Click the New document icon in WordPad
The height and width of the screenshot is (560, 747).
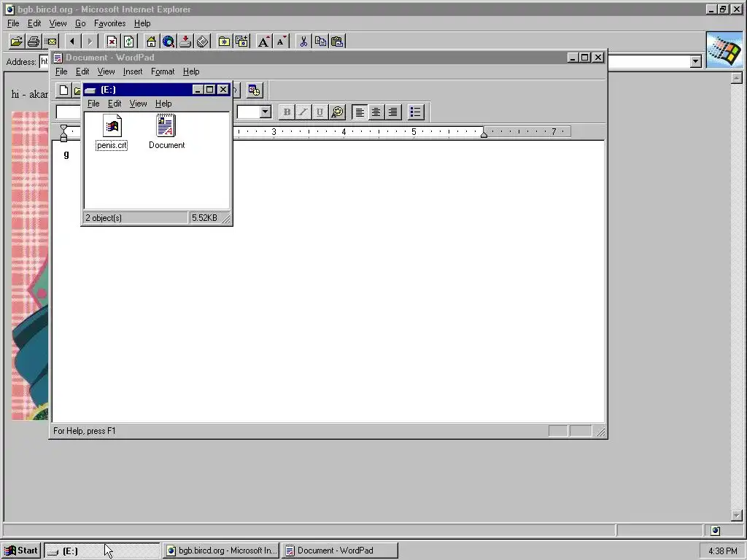tap(63, 90)
